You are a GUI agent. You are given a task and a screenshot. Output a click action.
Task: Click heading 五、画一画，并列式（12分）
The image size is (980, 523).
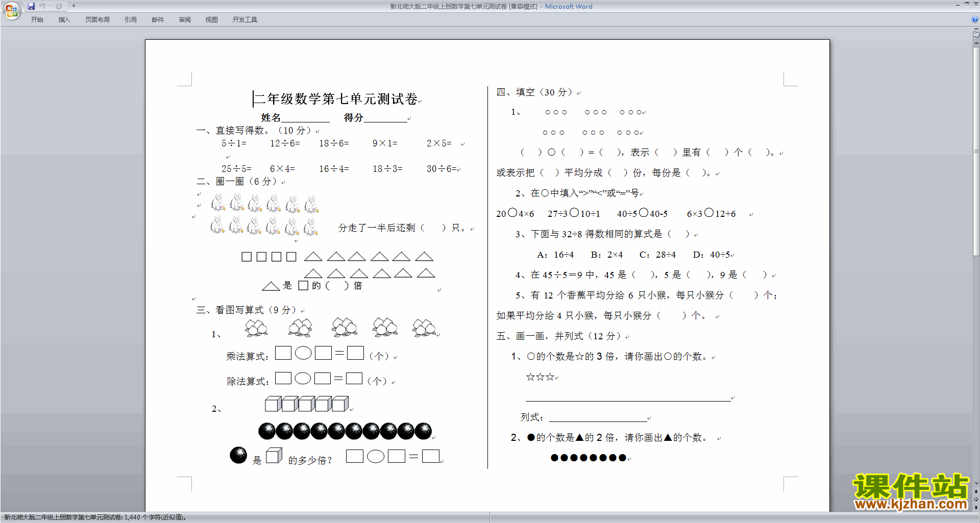point(559,336)
